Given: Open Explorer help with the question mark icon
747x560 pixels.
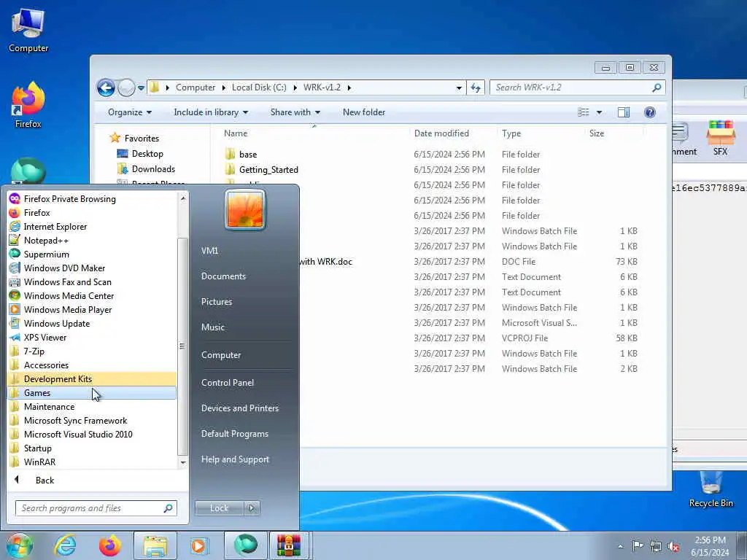Looking at the screenshot, I should pyautogui.click(x=650, y=112).
